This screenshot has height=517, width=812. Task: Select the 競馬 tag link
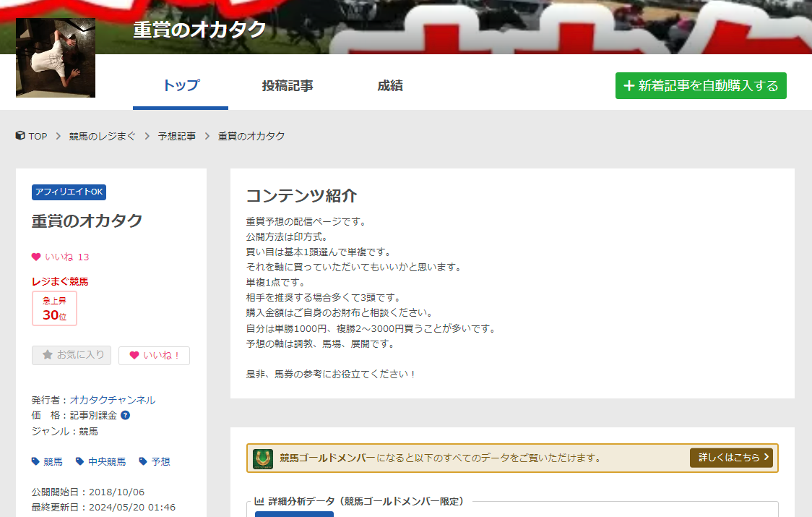(x=53, y=461)
